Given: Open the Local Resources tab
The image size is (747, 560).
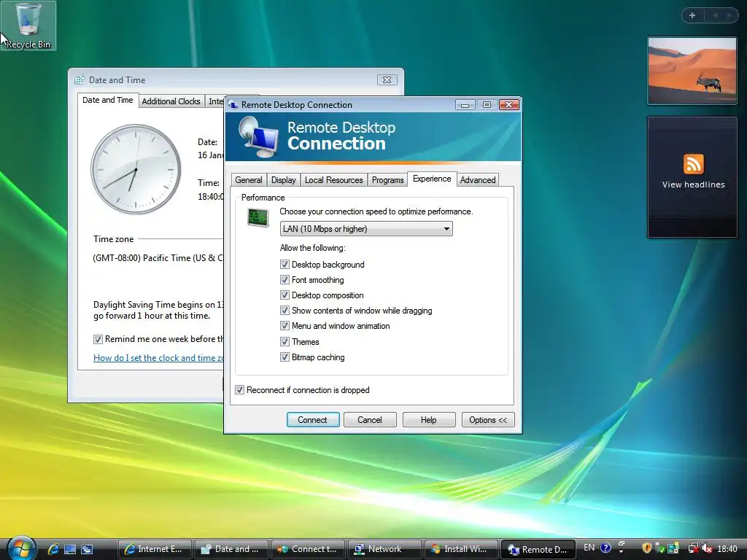Looking at the screenshot, I should pyautogui.click(x=333, y=180).
